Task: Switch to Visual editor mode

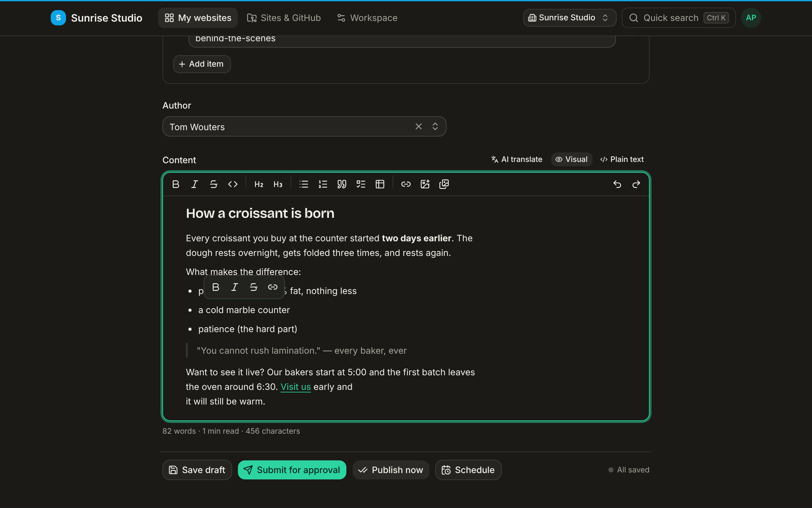Action: 572,159
